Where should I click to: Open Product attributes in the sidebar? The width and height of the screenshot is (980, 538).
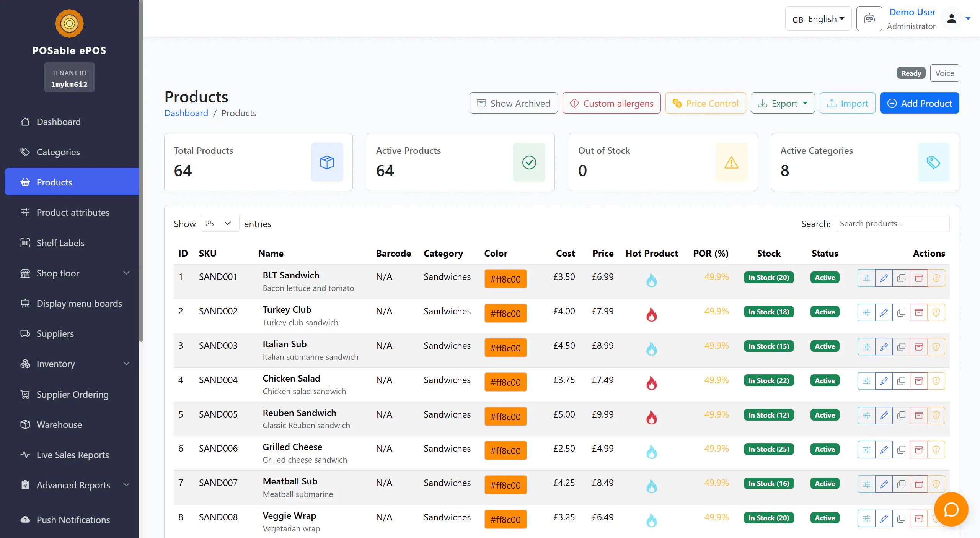(x=72, y=212)
